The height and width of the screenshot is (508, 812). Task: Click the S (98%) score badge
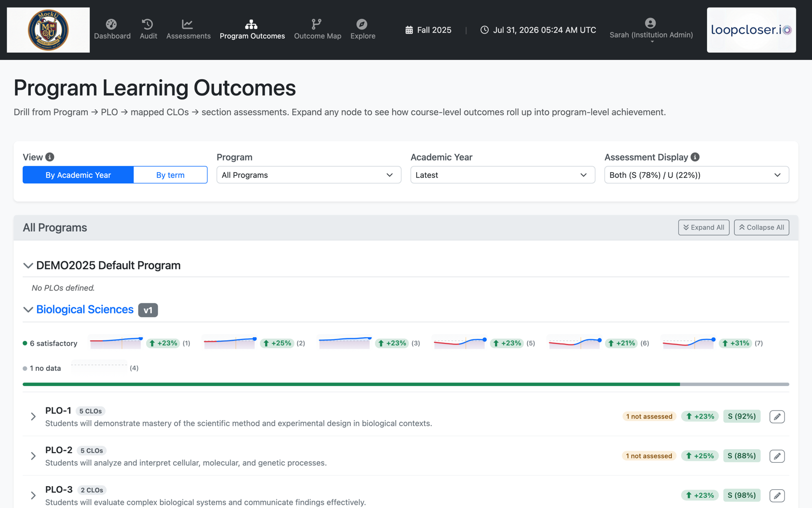[x=741, y=495]
